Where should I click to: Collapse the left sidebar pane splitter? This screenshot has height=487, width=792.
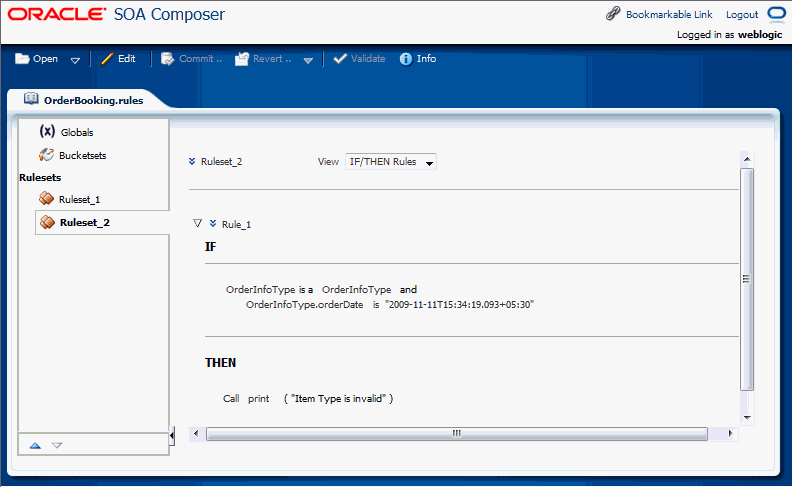(172, 435)
